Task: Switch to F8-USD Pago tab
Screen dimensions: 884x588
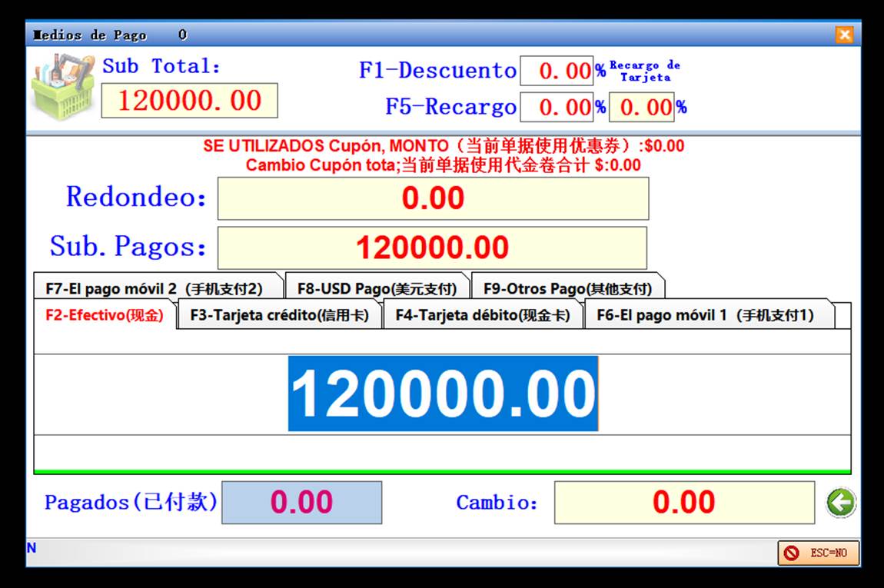Action: [x=377, y=289]
